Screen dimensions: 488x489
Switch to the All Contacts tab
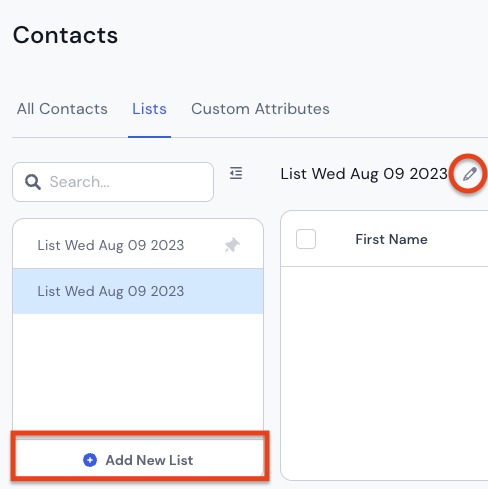(x=62, y=109)
